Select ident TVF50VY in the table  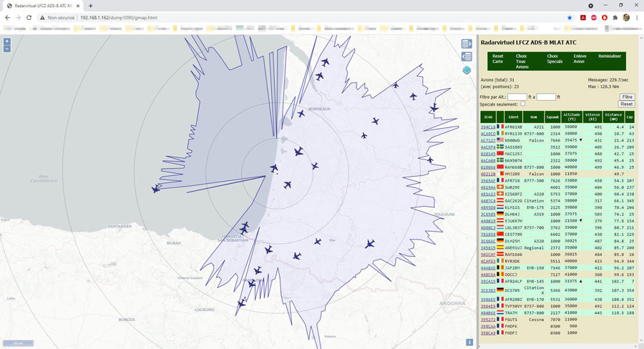[x=513, y=306]
